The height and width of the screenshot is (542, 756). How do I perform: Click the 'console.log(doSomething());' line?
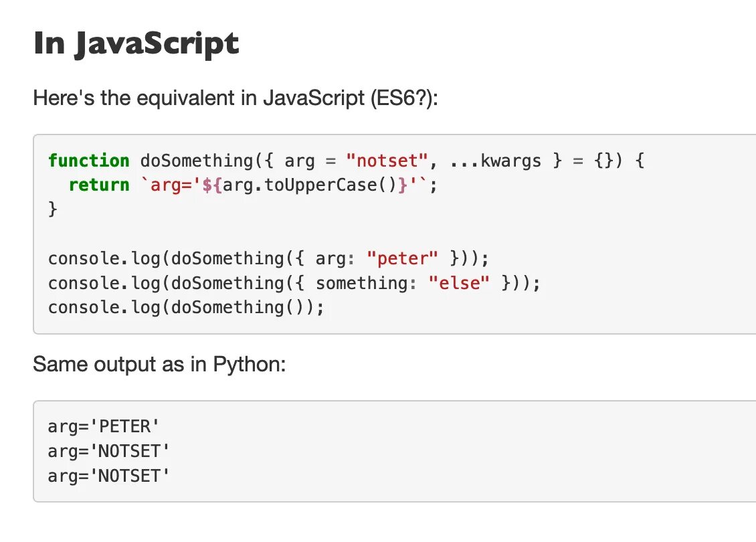click(x=186, y=307)
